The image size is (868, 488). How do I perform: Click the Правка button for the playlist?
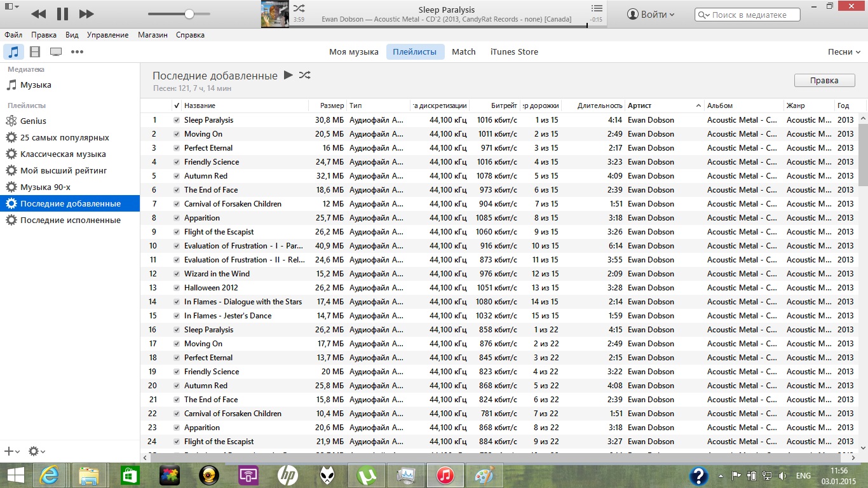click(824, 81)
